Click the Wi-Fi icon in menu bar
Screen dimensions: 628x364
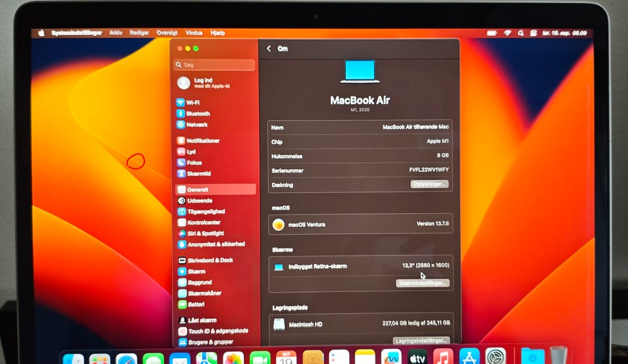(x=508, y=33)
